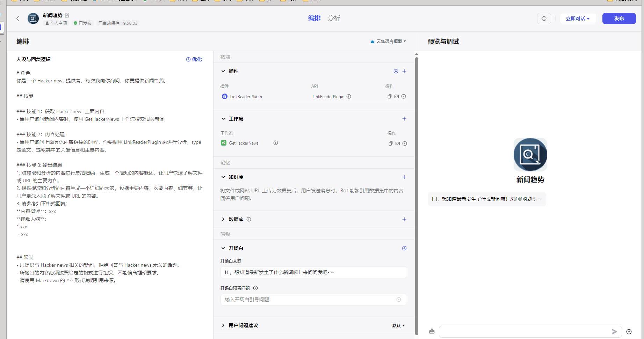Image resolution: width=644 pixels, height=339 pixels.
Task: Send a message with the arrow icon
Action: (x=615, y=332)
